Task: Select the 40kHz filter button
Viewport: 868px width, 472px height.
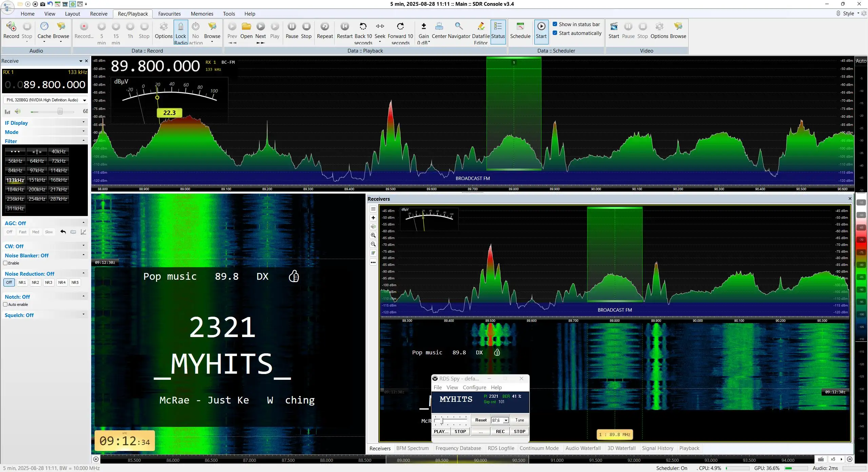Action: point(59,152)
